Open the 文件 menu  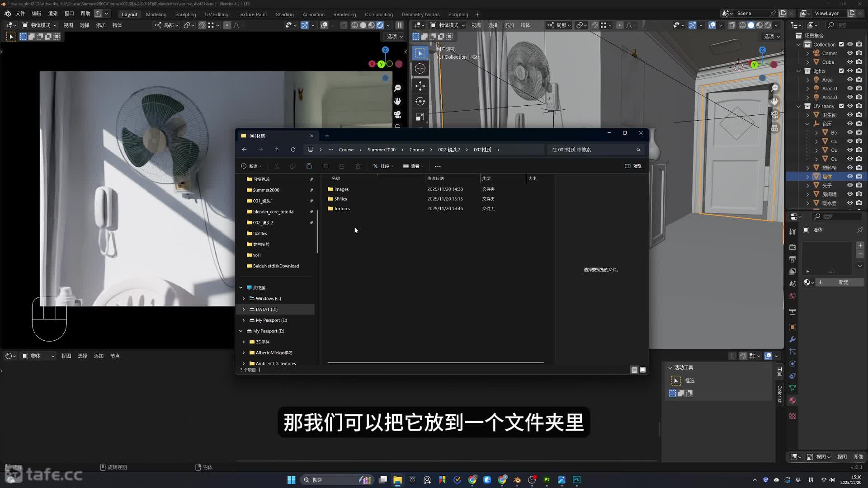point(20,14)
